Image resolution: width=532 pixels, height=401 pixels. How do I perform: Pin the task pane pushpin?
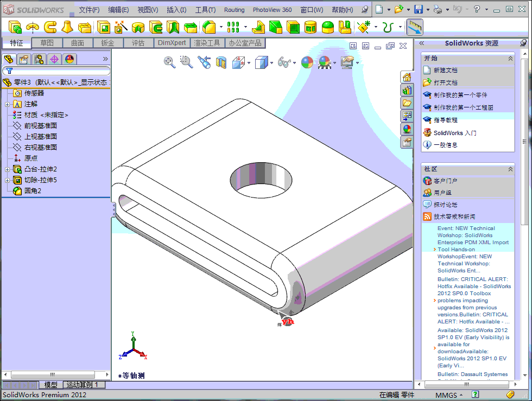pos(523,43)
